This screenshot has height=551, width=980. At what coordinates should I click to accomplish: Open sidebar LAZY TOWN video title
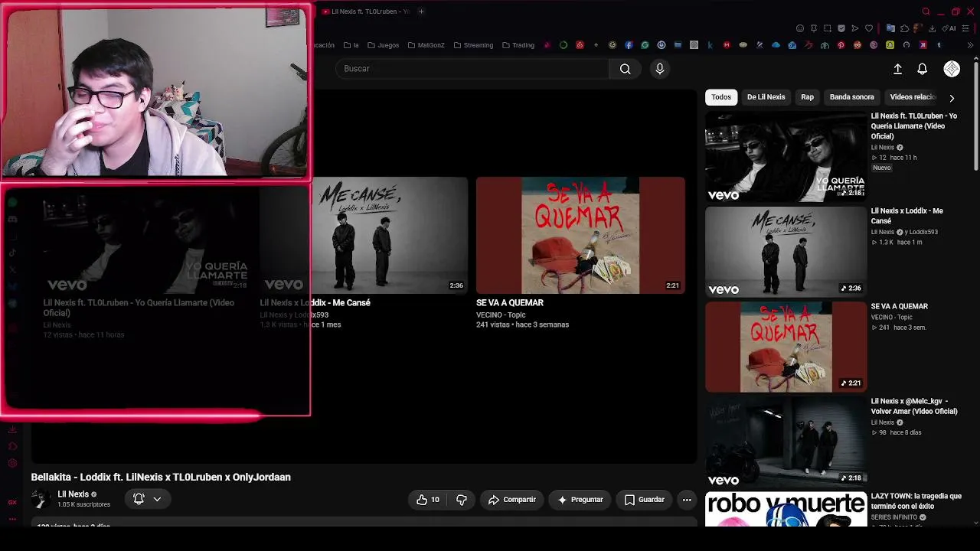pos(916,501)
